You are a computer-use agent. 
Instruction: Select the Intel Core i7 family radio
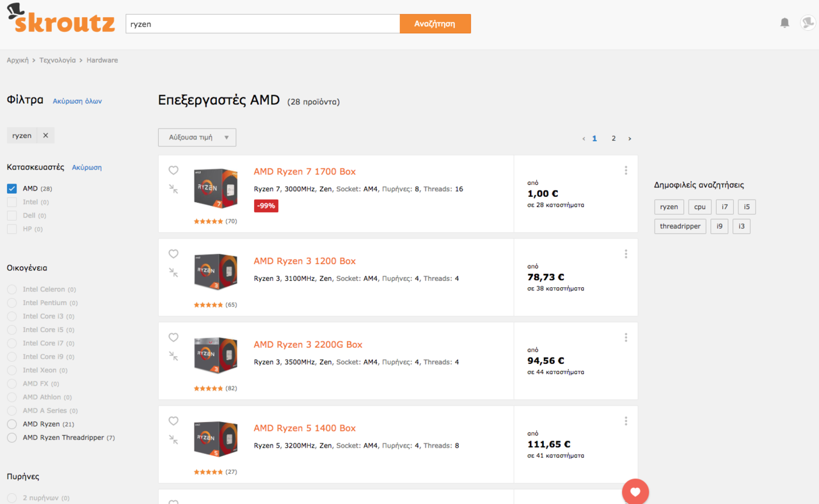tap(12, 343)
